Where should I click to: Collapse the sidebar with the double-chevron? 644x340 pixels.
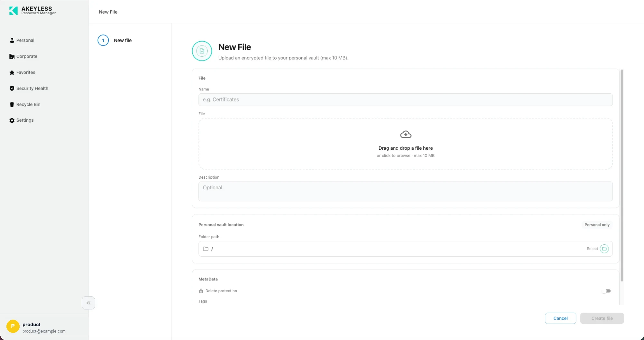point(88,303)
